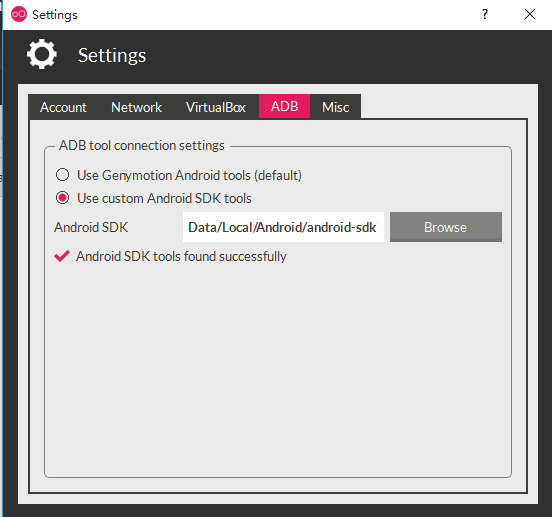Screen dimensions: 552x517
Task: Close the Settings dialog window
Action: pyautogui.click(x=529, y=14)
